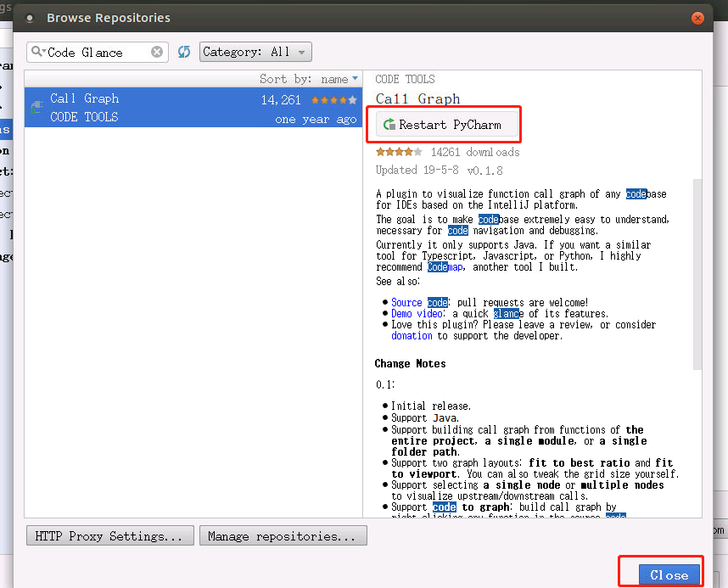
Task: Open the Demo video link
Action: point(417,314)
